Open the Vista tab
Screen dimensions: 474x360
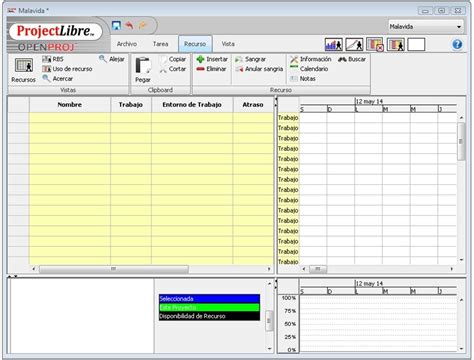[x=228, y=44]
